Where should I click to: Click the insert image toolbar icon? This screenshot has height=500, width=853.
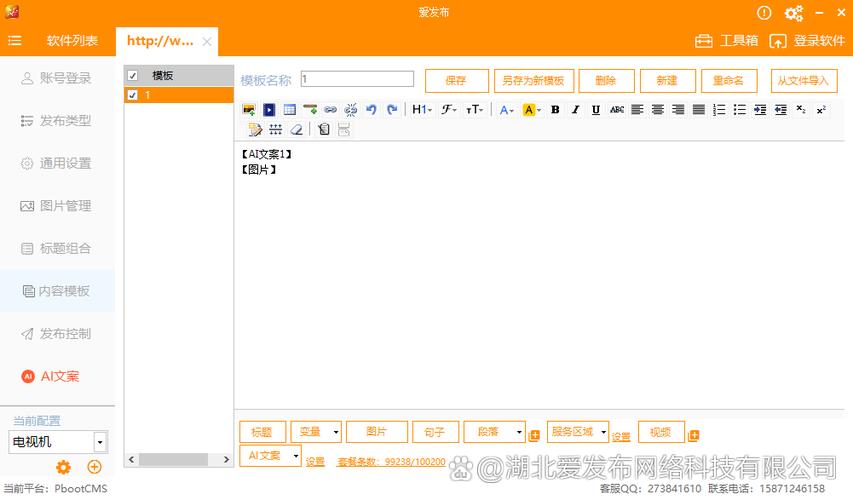point(249,110)
